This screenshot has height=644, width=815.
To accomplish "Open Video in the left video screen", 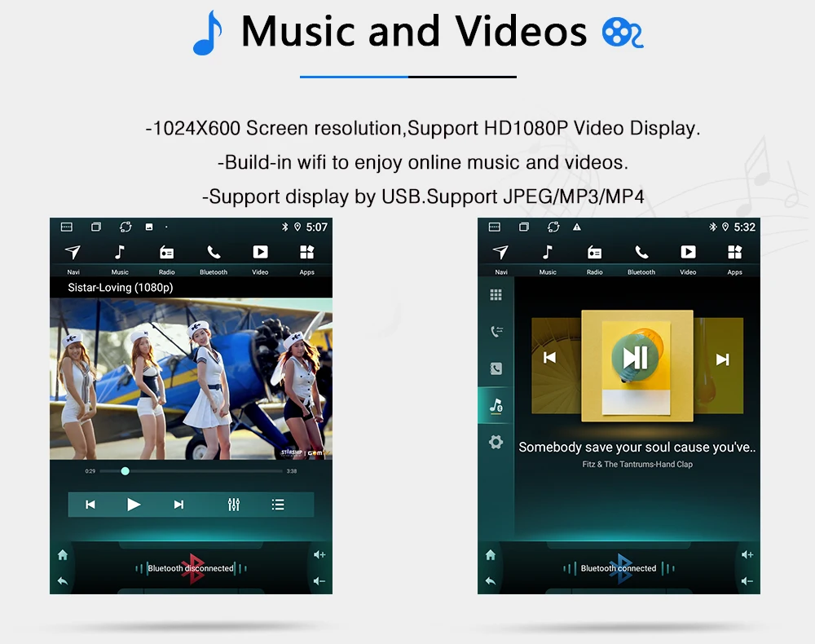I will click(x=260, y=259).
